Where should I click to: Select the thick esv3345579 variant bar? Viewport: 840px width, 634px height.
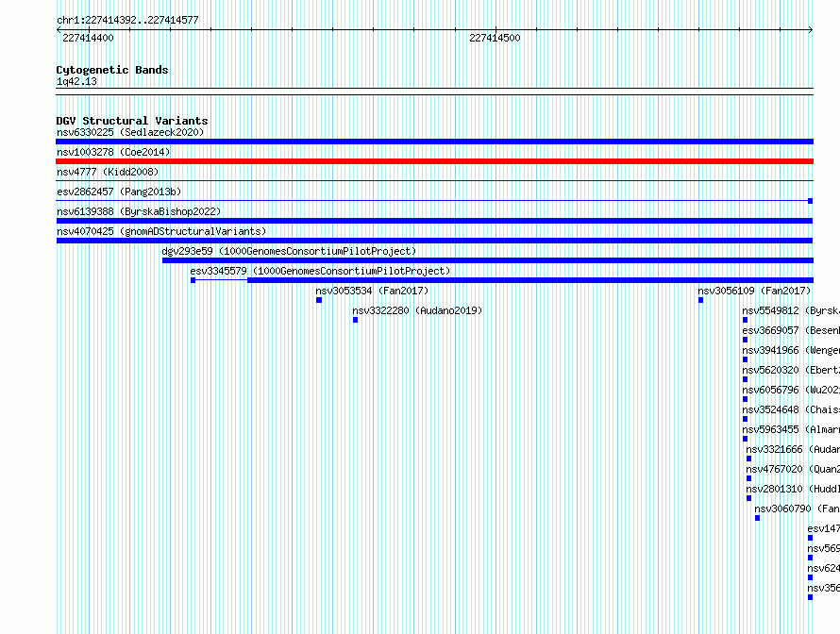click(530, 280)
